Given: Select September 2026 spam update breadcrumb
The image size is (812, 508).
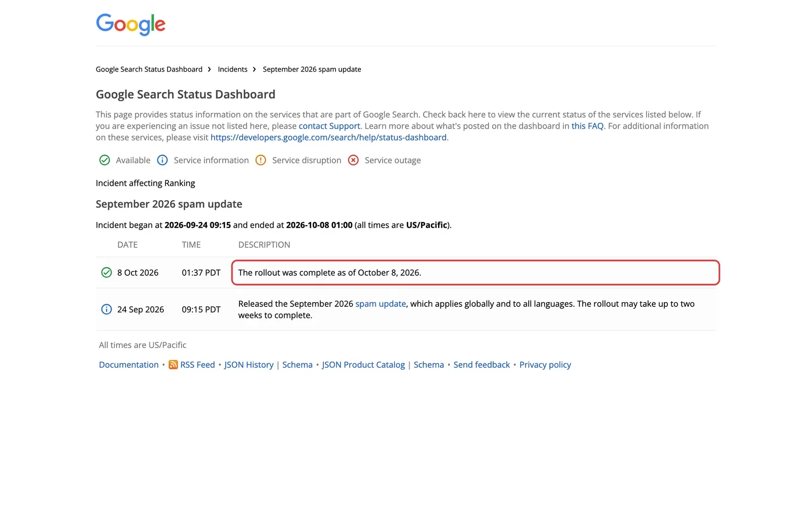Looking at the screenshot, I should (312, 69).
